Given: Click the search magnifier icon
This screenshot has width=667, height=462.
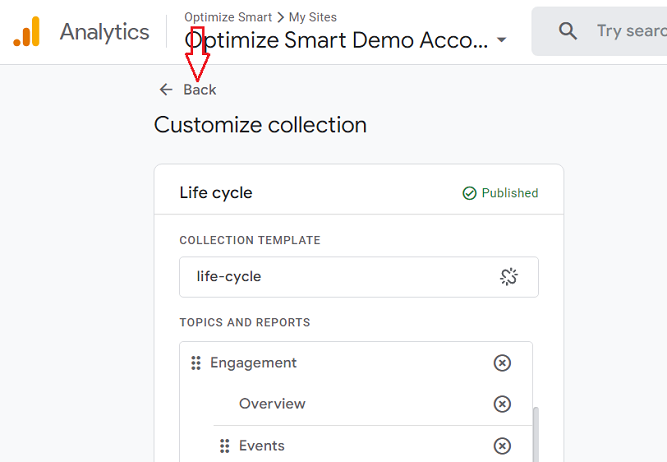Looking at the screenshot, I should click(568, 31).
